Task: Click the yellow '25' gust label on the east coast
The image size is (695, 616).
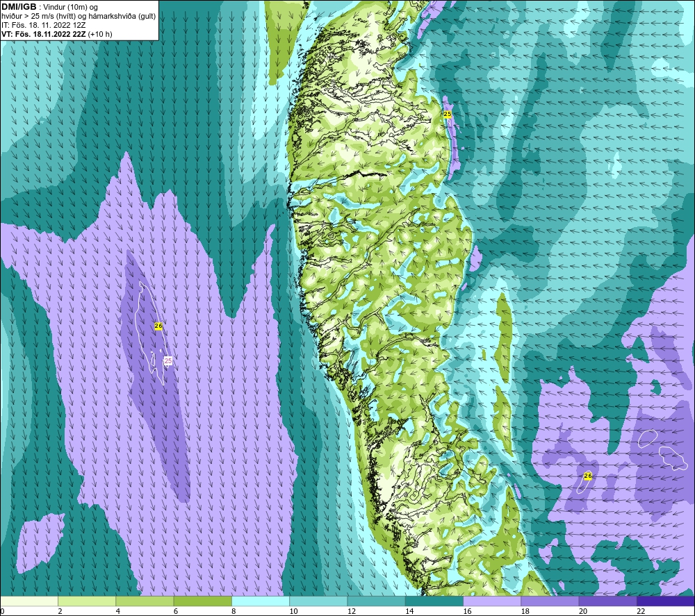Action: click(447, 115)
